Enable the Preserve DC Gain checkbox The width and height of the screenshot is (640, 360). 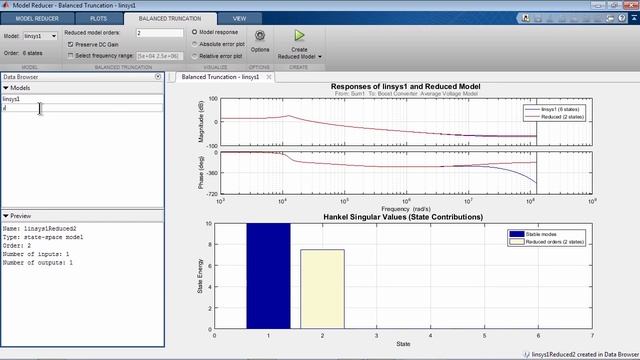[70, 44]
